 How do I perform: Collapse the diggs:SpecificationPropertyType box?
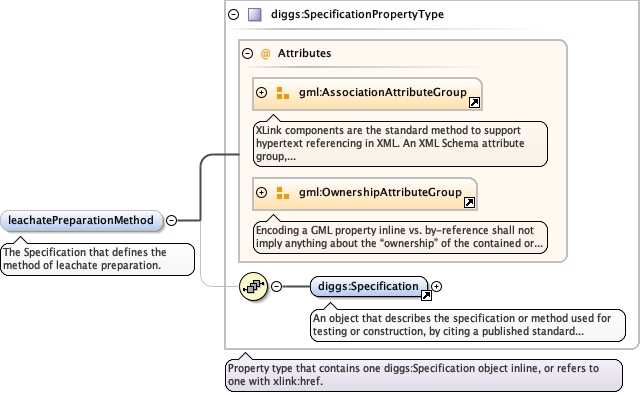(x=233, y=15)
